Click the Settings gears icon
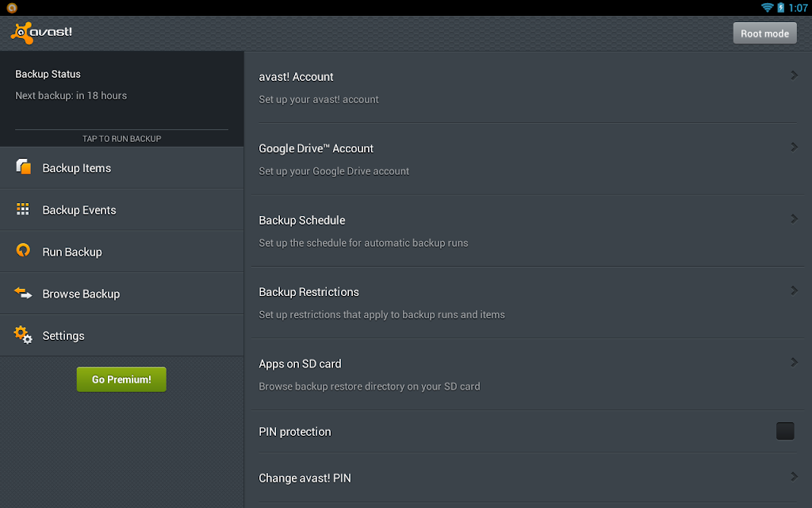Image resolution: width=812 pixels, height=508 pixels. point(23,335)
